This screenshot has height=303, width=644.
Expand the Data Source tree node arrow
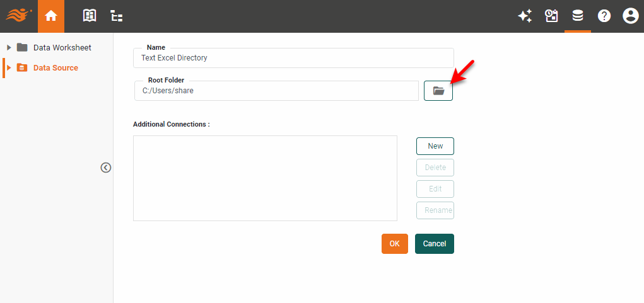click(9, 67)
